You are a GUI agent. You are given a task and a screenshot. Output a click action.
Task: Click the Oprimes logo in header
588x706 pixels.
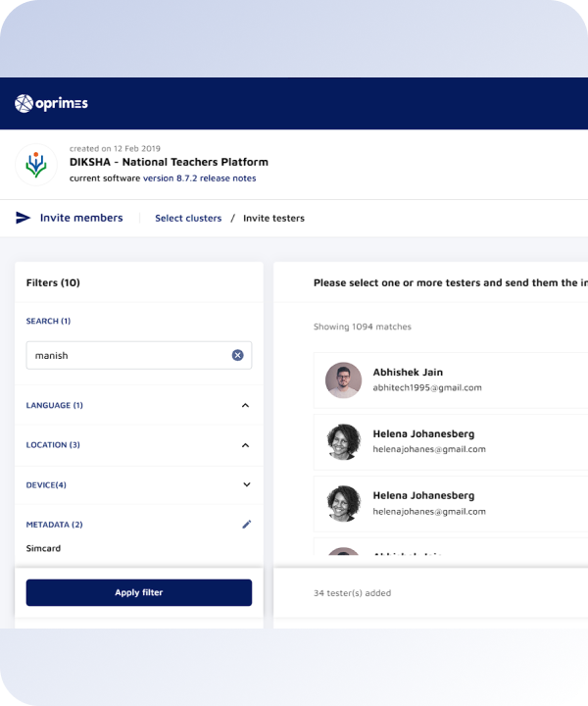pos(51,103)
